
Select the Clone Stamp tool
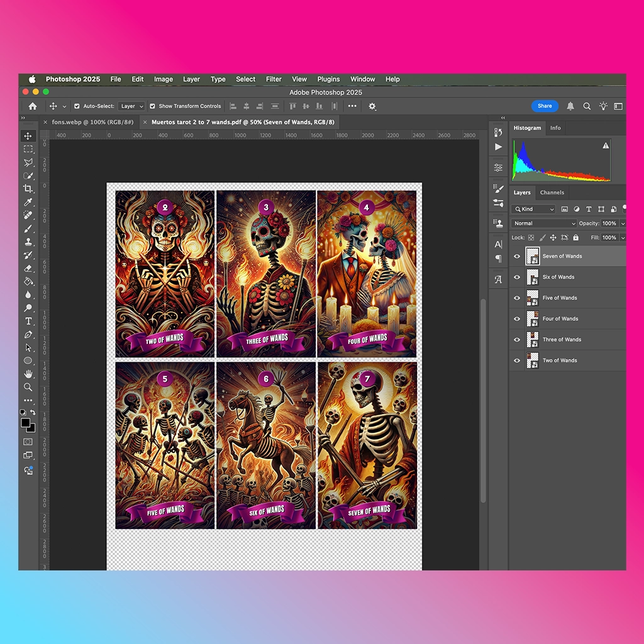[x=28, y=242]
